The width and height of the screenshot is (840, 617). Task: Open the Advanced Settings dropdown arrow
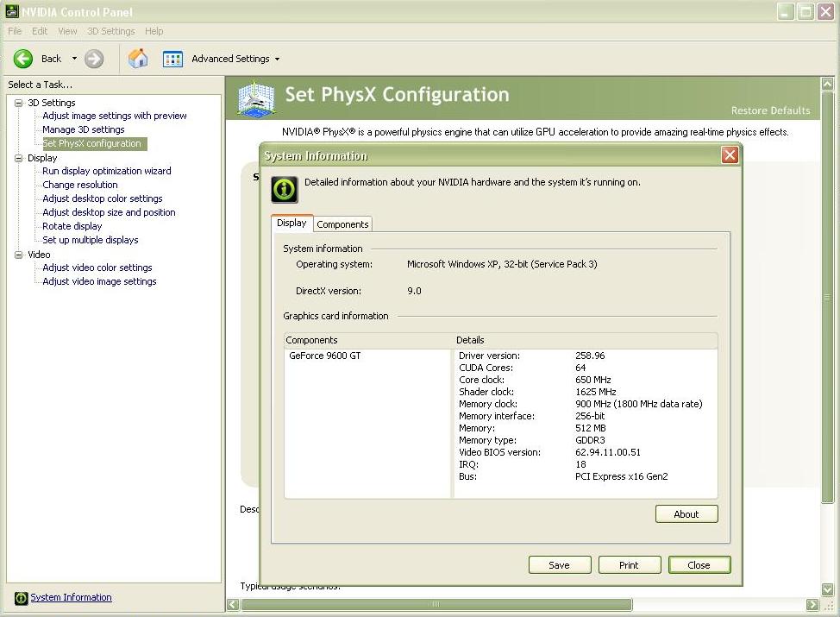coord(277,59)
